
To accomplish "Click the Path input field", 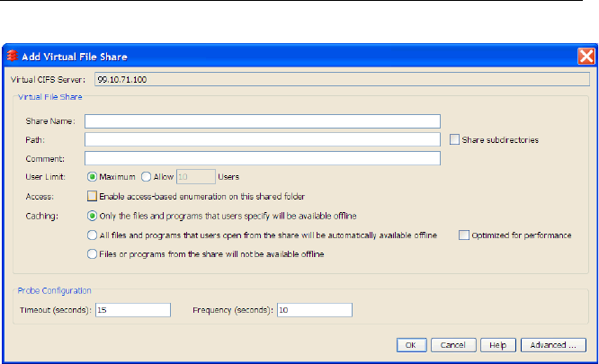I will [263, 140].
